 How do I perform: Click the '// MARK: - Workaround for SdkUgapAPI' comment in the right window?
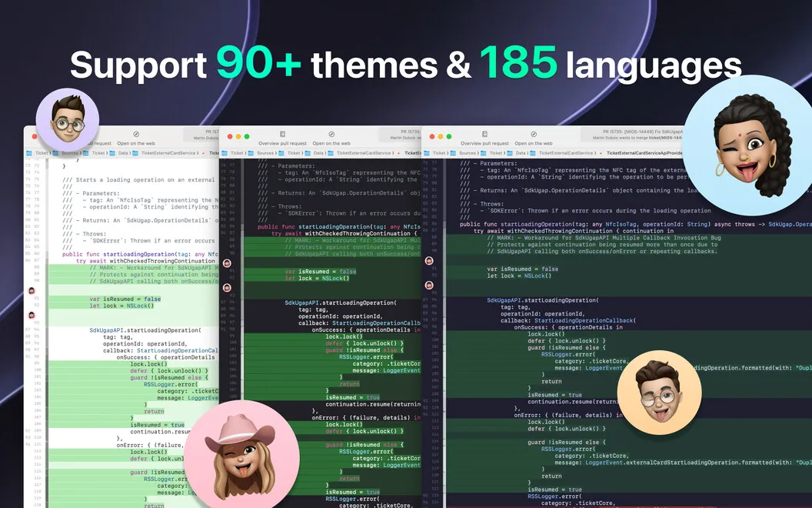(604, 238)
